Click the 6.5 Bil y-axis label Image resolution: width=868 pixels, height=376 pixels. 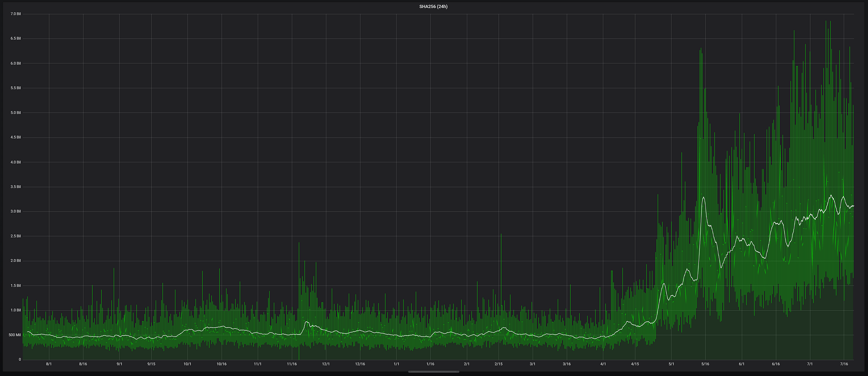[x=16, y=39]
